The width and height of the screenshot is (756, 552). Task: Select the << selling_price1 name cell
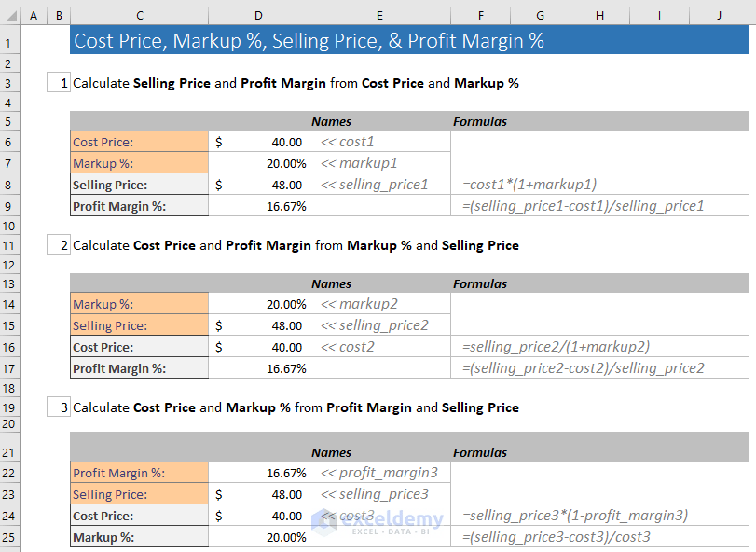click(379, 184)
